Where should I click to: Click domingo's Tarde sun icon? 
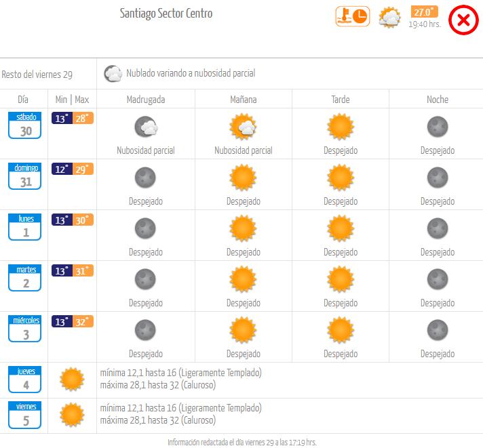341,177
